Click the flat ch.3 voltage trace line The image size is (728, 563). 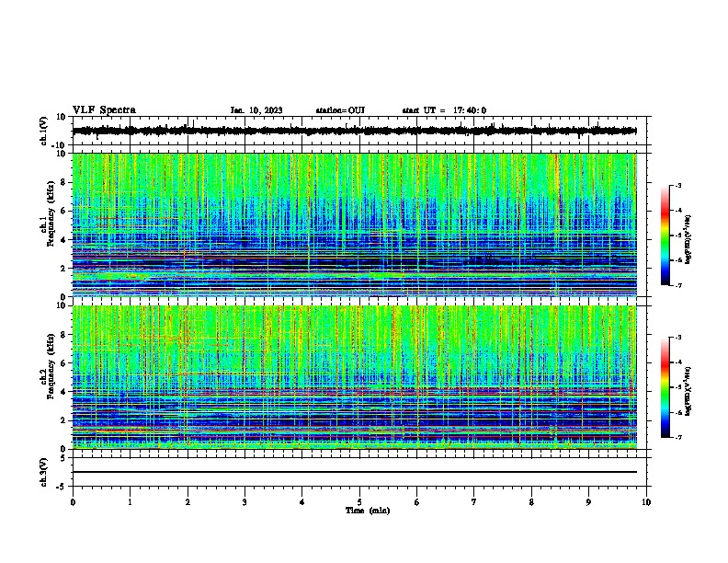pos(355,472)
